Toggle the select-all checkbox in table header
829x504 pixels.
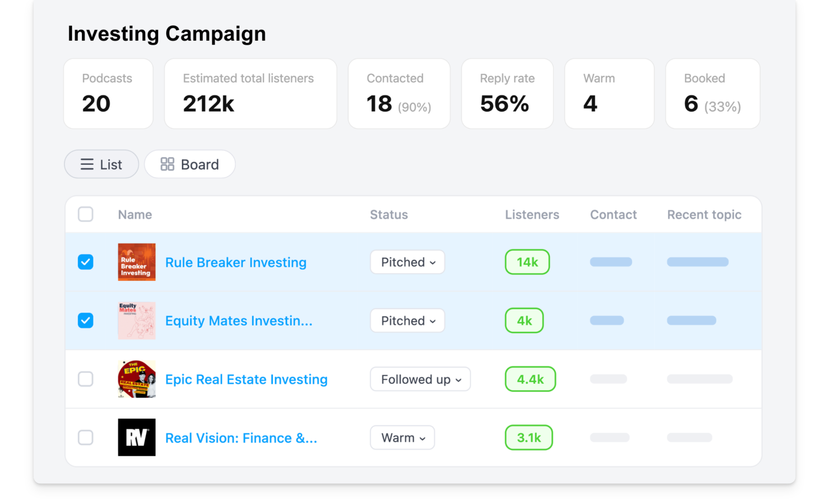[x=86, y=214]
